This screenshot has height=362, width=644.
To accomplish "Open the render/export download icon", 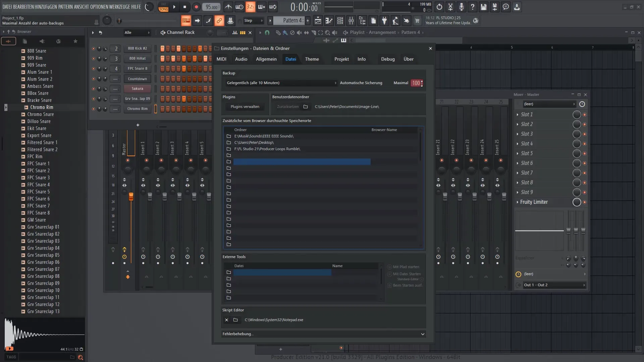I will coord(517,7).
